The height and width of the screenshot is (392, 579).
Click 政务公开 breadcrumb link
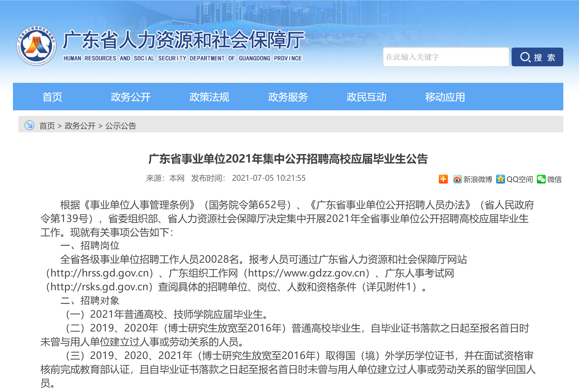tap(80, 126)
